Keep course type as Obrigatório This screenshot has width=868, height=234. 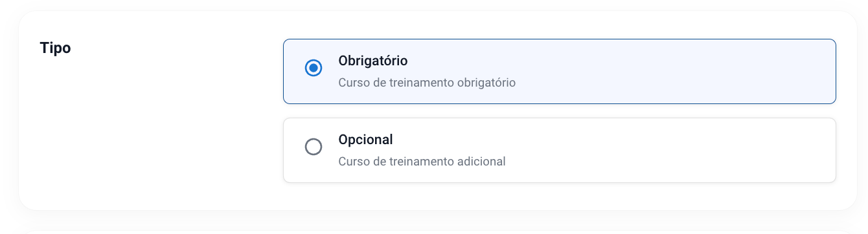(314, 68)
